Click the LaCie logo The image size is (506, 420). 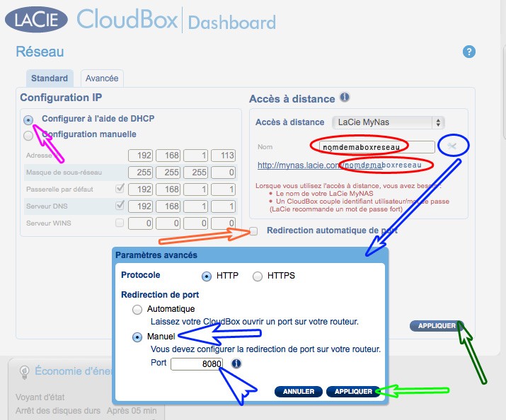tap(36, 19)
